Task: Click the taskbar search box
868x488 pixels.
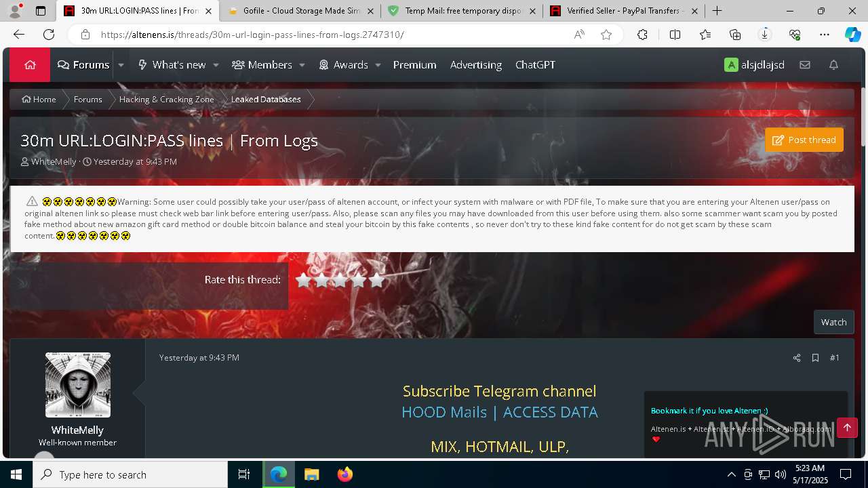Action: pyautogui.click(x=130, y=474)
